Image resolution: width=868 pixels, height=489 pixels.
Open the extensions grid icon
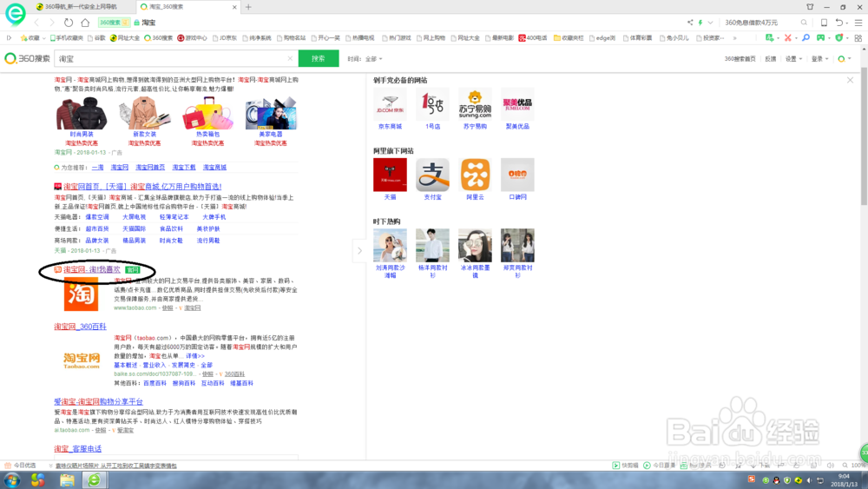tap(858, 37)
